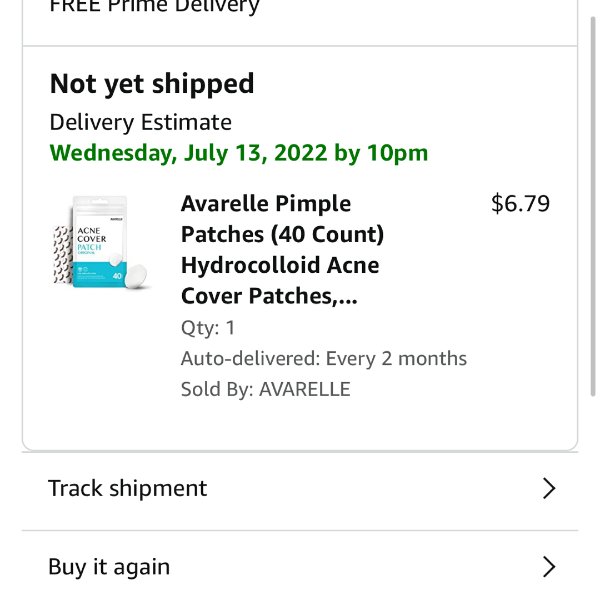Click Auto-delivered: Every 2 months text
The image size is (600, 600).
324,359
